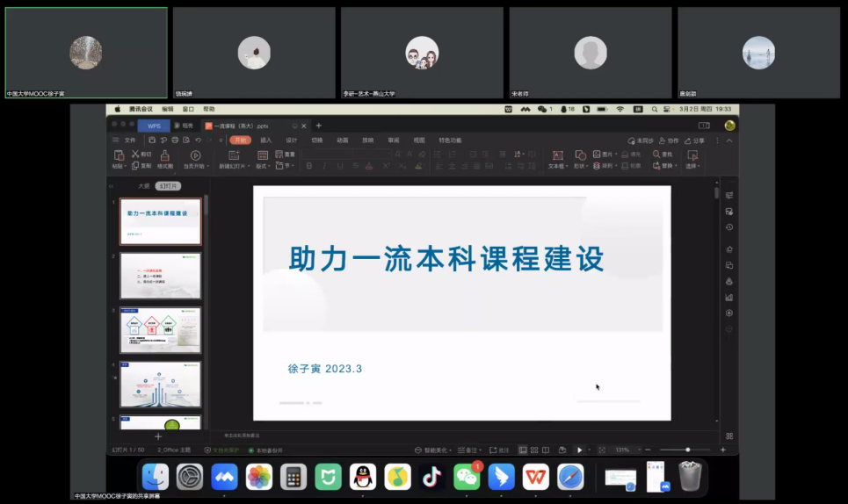Toggle the Notes (备注) pane in status bar
Screen dimensions: 848x504
(472, 450)
